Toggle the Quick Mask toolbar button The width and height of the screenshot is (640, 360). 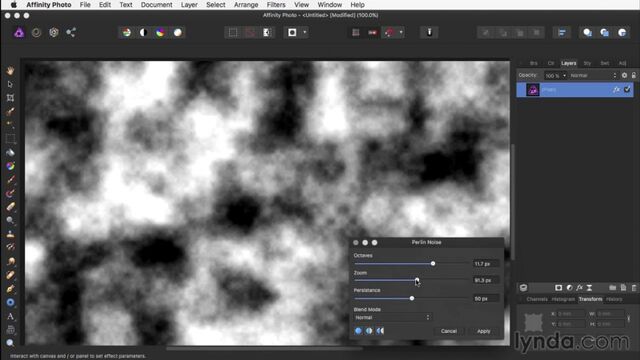[x=292, y=33]
